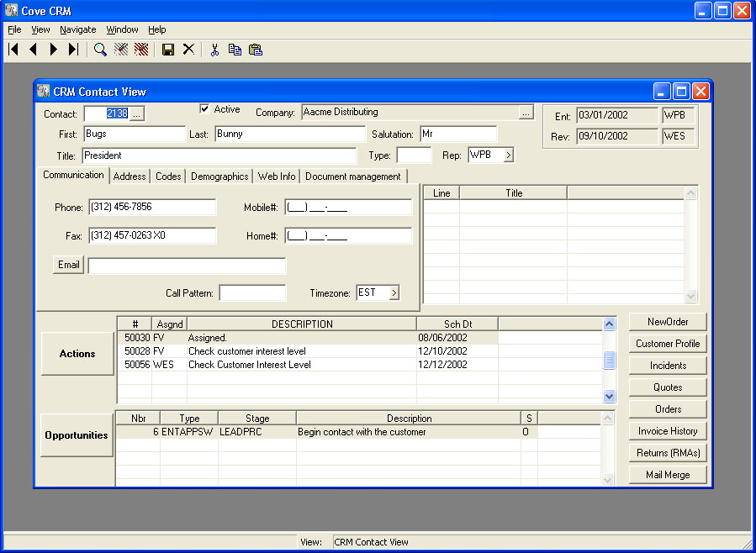Go to next record arrow icon
Image resolution: width=756 pixels, height=553 pixels.
point(54,49)
